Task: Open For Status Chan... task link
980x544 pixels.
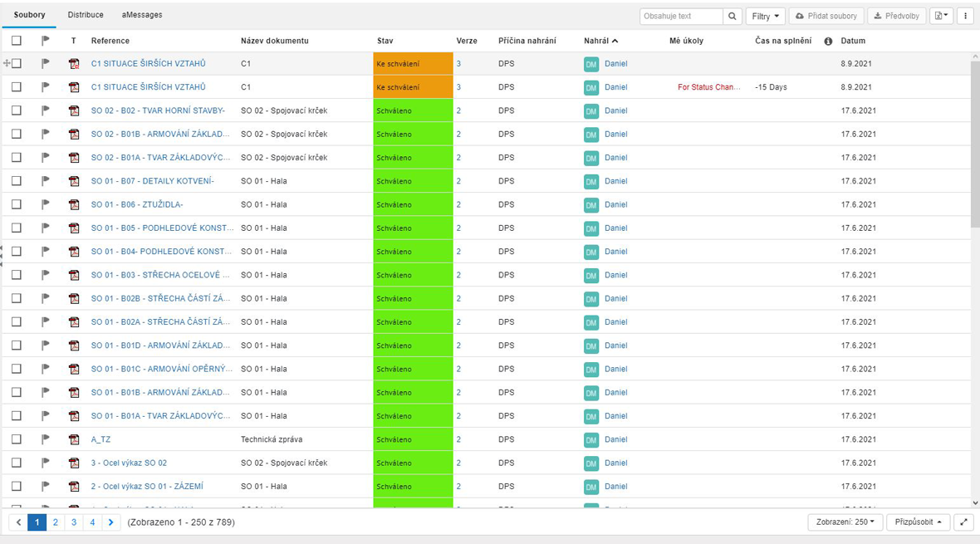Action: [708, 87]
